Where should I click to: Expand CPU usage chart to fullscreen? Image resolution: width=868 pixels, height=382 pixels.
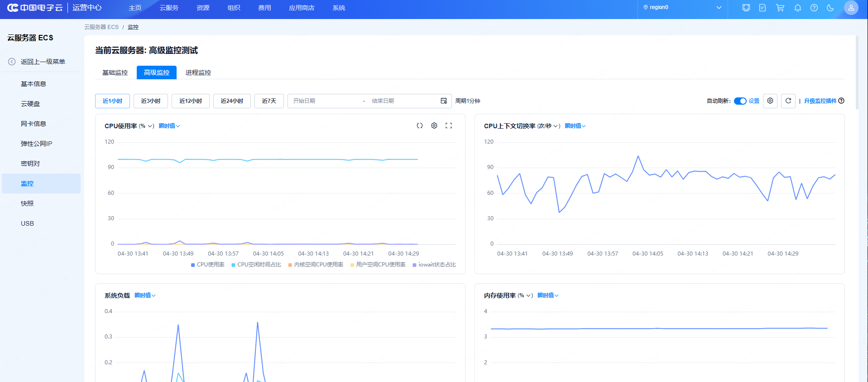coord(448,126)
